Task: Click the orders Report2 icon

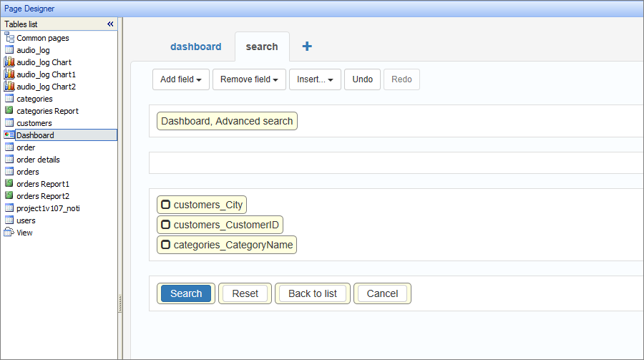Action: pos(9,195)
